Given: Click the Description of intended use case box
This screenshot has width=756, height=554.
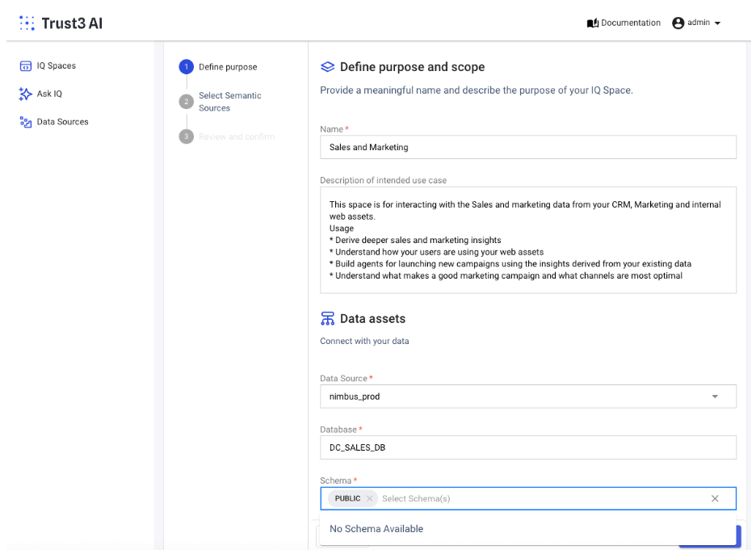Looking at the screenshot, I should coord(527,240).
